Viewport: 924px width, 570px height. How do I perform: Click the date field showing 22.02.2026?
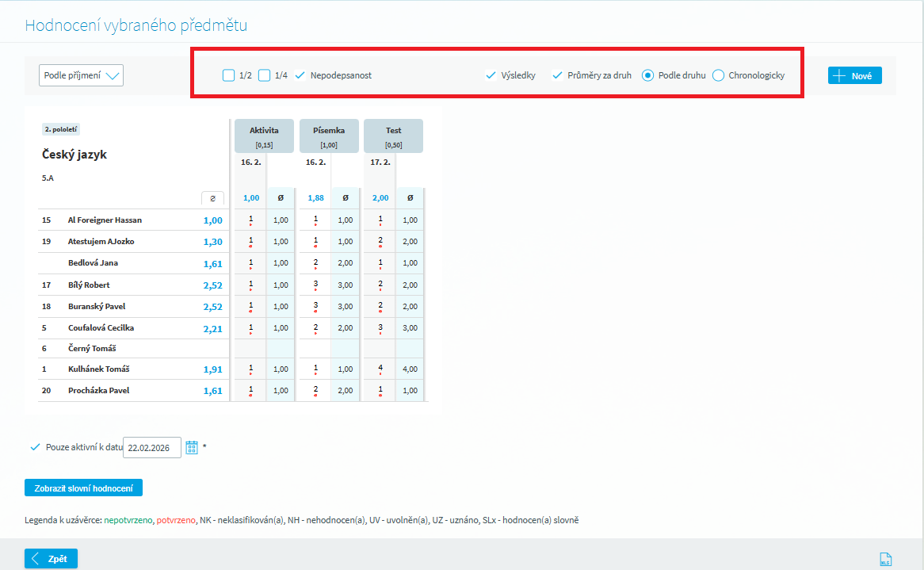pyautogui.click(x=152, y=448)
